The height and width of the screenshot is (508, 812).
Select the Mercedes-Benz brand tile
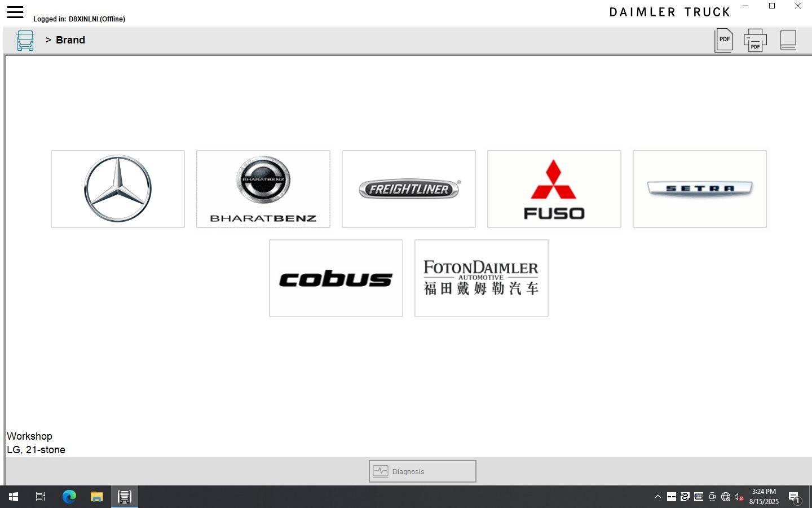[118, 189]
